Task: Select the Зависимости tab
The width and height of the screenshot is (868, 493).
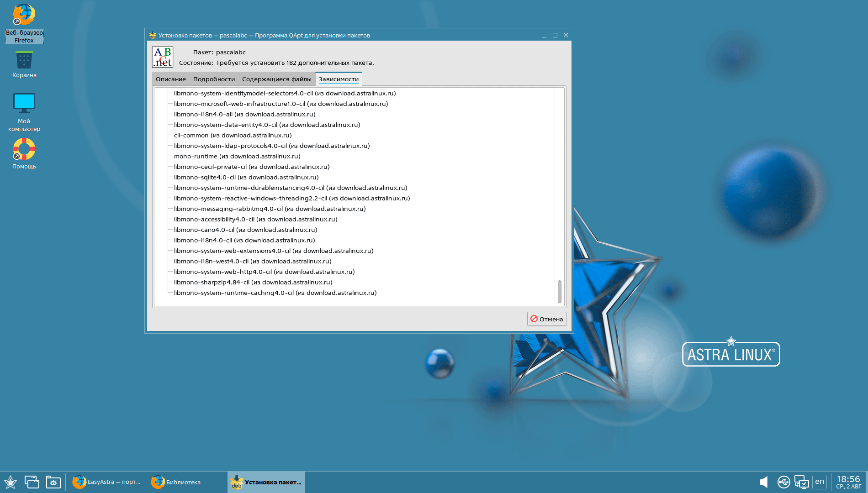Action: 339,79
